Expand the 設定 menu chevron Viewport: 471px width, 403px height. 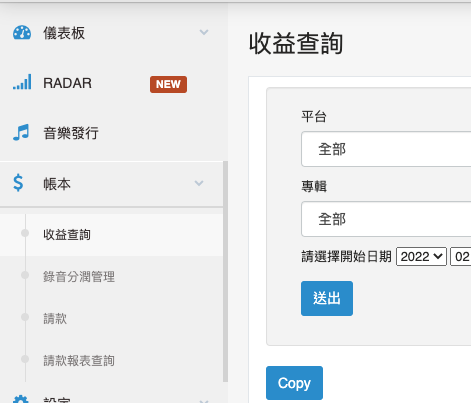[204, 401]
